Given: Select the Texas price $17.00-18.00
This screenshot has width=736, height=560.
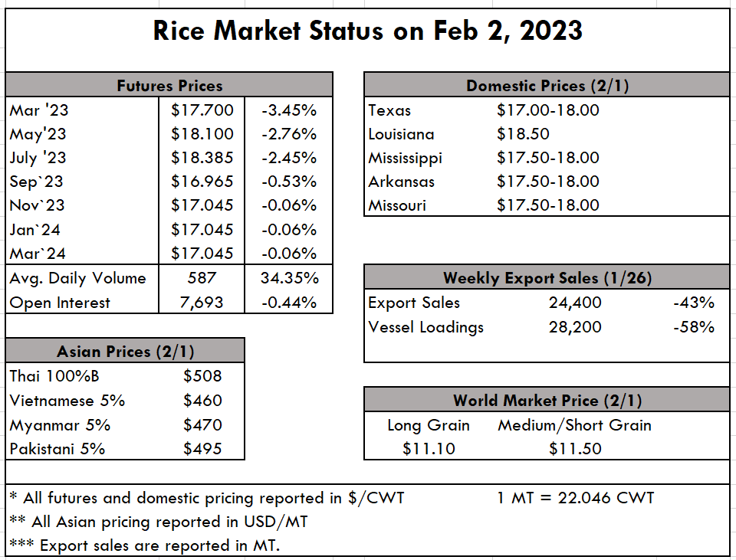Looking at the screenshot, I should 547,110.
